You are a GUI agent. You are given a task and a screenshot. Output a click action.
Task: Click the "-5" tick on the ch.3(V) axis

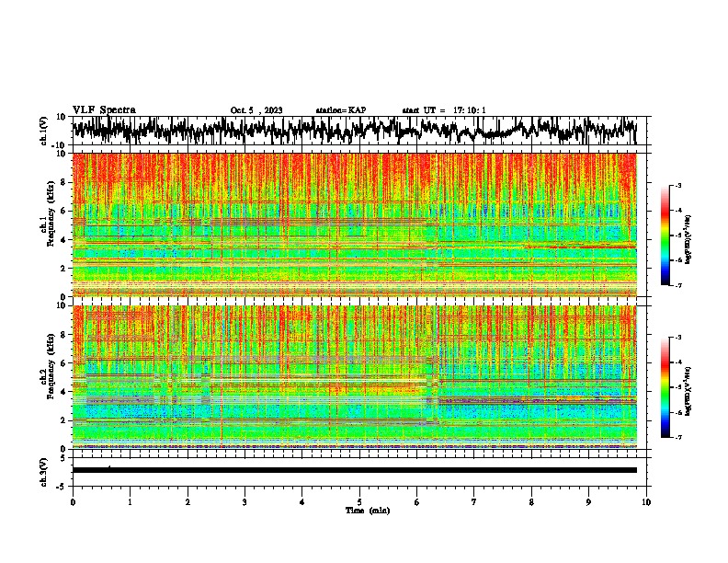pyautogui.click(x=62, y=487)
